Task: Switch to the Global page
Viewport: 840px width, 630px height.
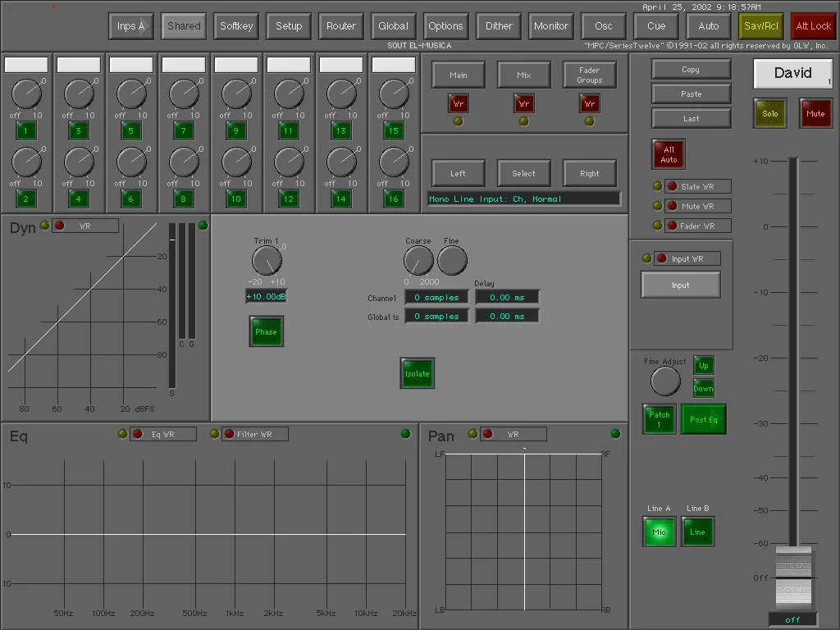Action: pyautogui.click(x=393, y=25)
